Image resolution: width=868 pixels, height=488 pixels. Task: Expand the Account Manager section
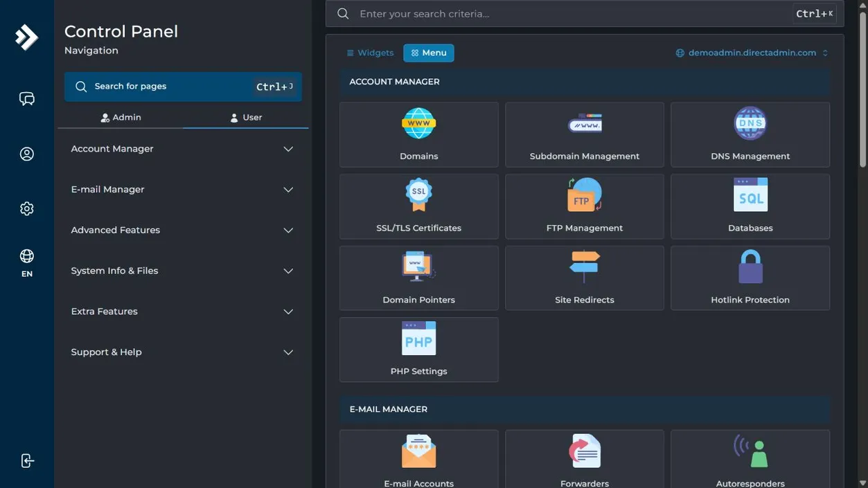coord(183,149)
